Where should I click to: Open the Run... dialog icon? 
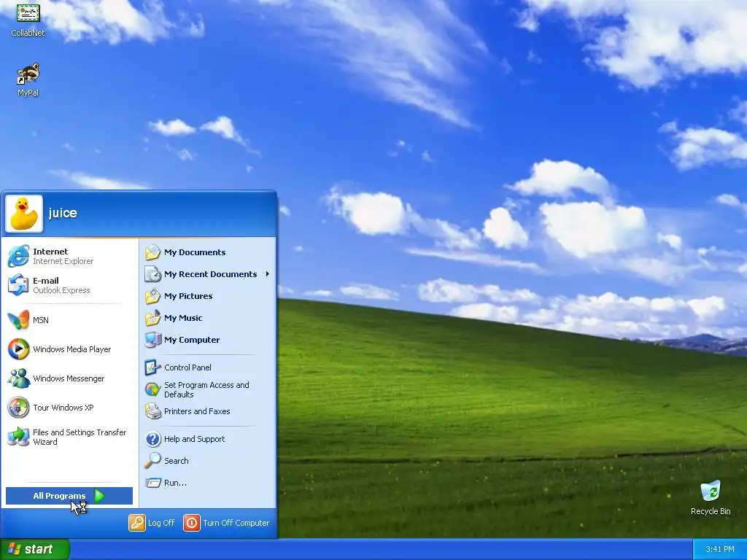[153, 483]
